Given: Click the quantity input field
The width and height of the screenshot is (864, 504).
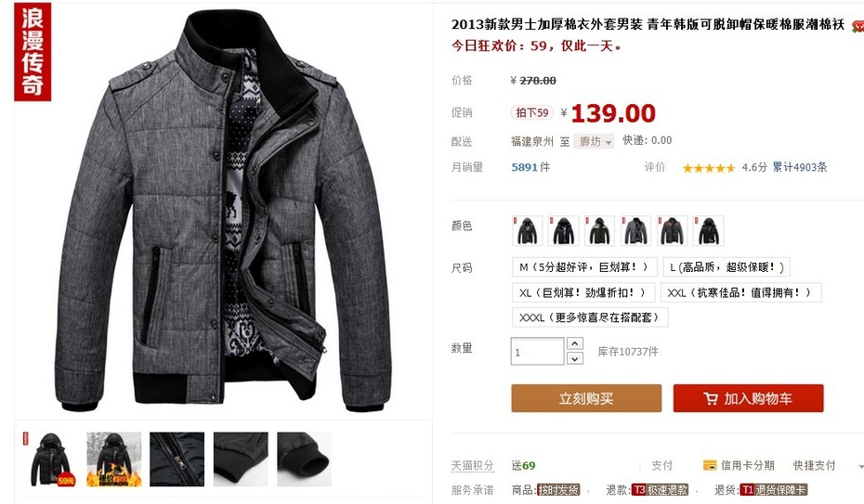Looking at the screenshot, I should pyautogui.click(x=537, y=351).
